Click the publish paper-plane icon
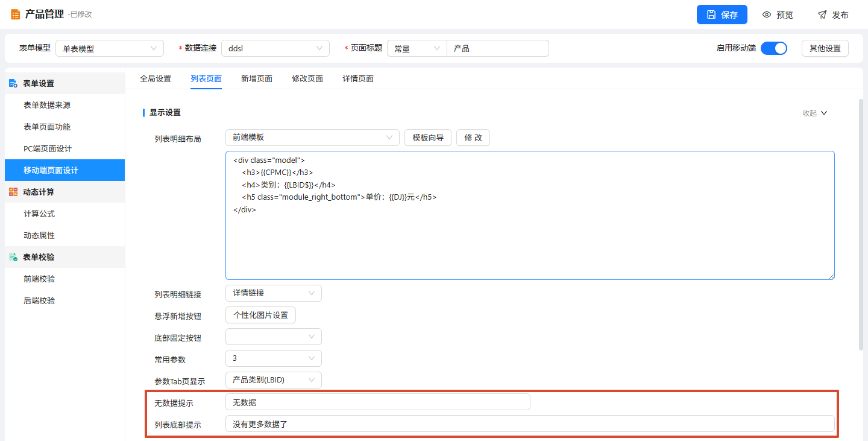Image resolution: width=868 pixels, height=441 pixels. [x=822, y=14]
